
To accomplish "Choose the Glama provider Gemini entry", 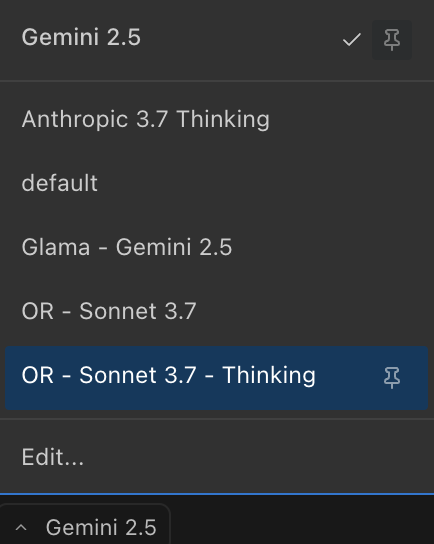I will [x=217, y=247].
